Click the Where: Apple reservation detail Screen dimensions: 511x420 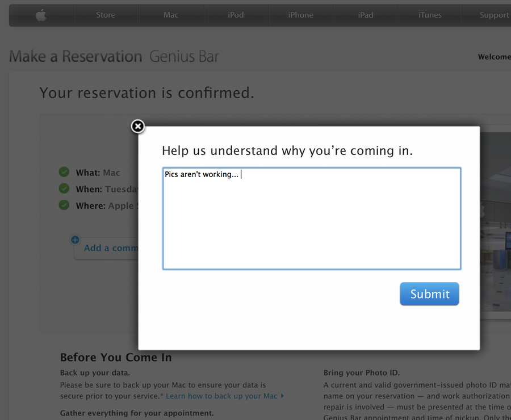[107, 205]
